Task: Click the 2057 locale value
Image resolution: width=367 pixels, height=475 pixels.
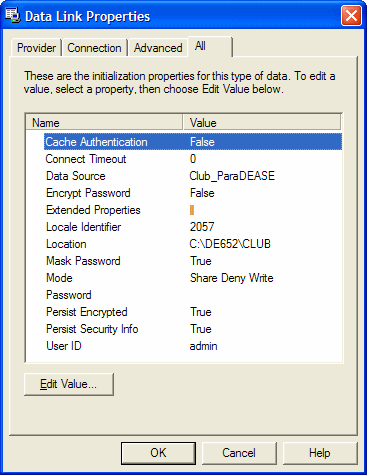Action: tap(202, 227)
